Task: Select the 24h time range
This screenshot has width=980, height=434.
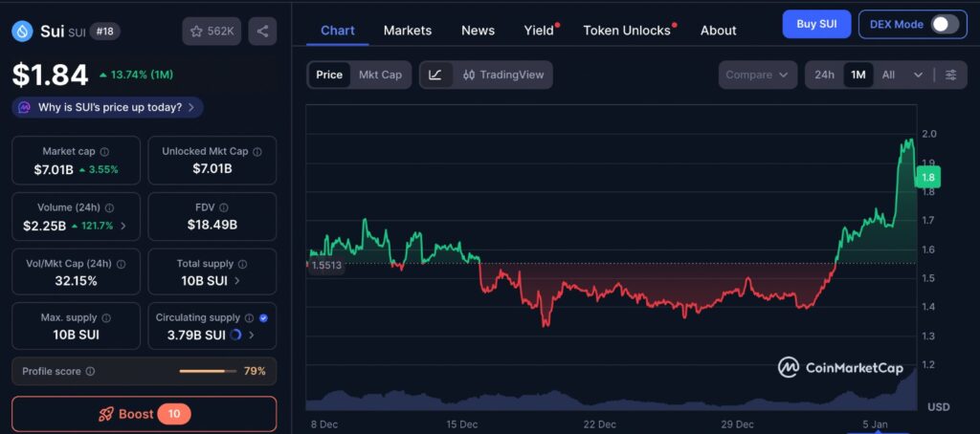Action: [x=824, y=75]
